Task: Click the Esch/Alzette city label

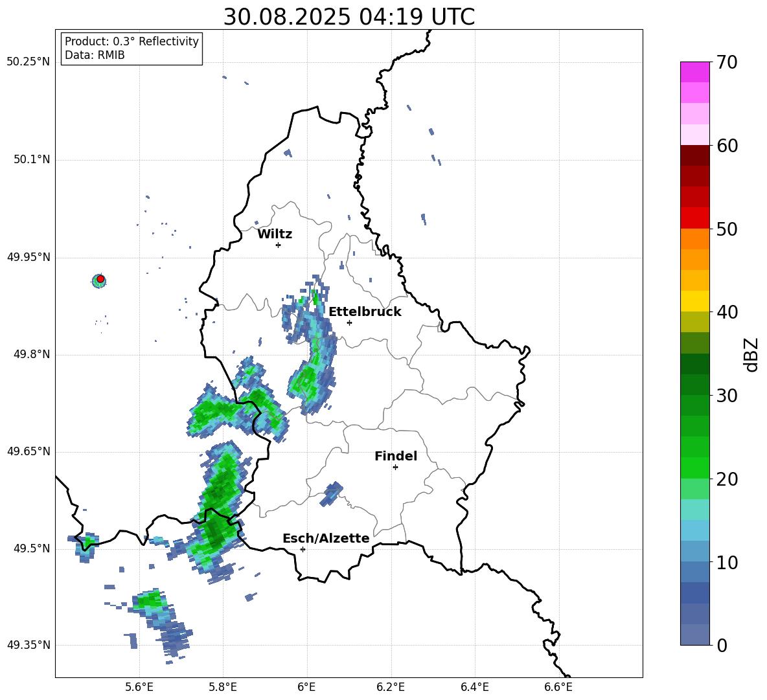Action: pyautogui.click(x=326, y=539)
